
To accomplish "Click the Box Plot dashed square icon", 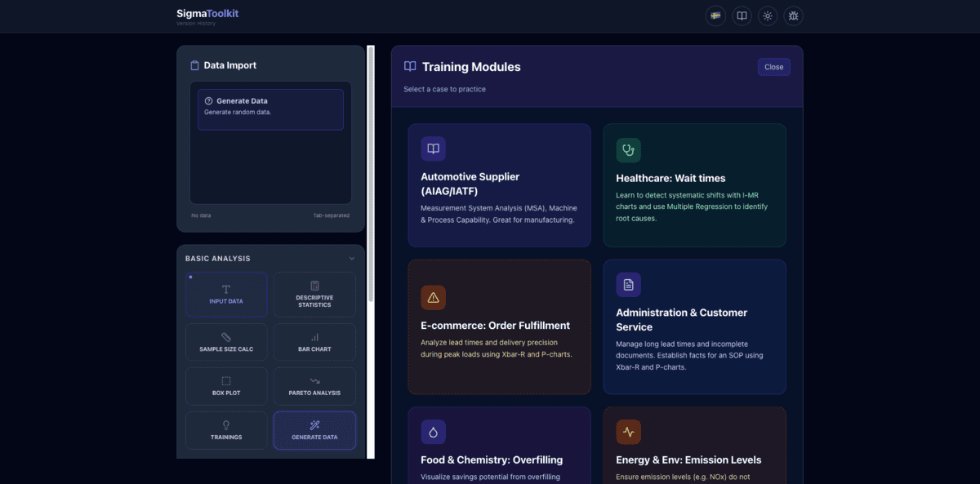I will (x=226, y=381).
